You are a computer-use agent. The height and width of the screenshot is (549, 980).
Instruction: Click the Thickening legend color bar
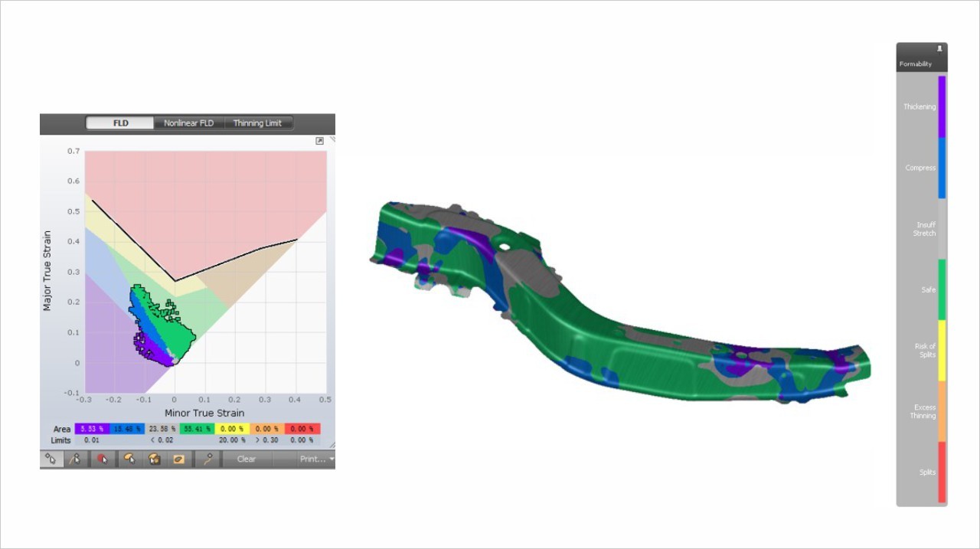pos(942,106)
